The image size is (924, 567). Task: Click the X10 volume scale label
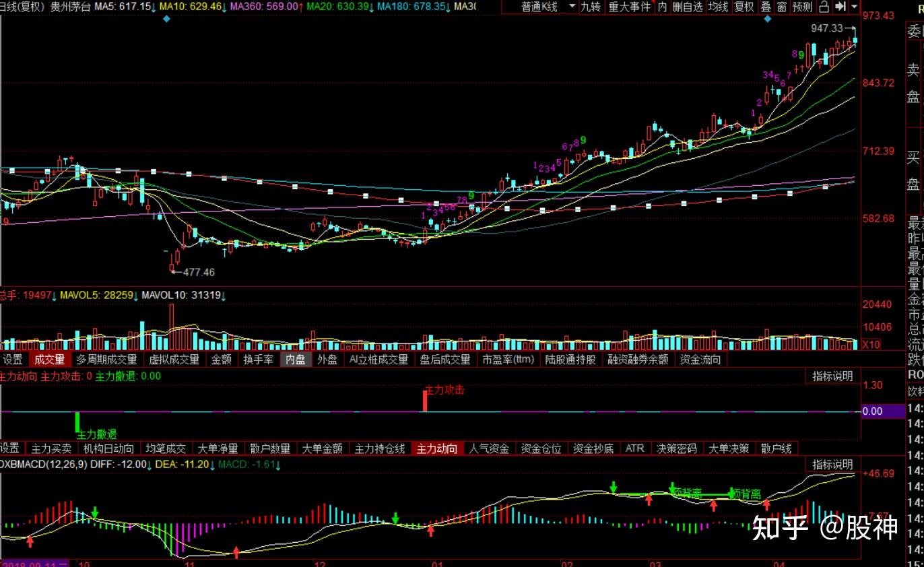click(871, 345)
